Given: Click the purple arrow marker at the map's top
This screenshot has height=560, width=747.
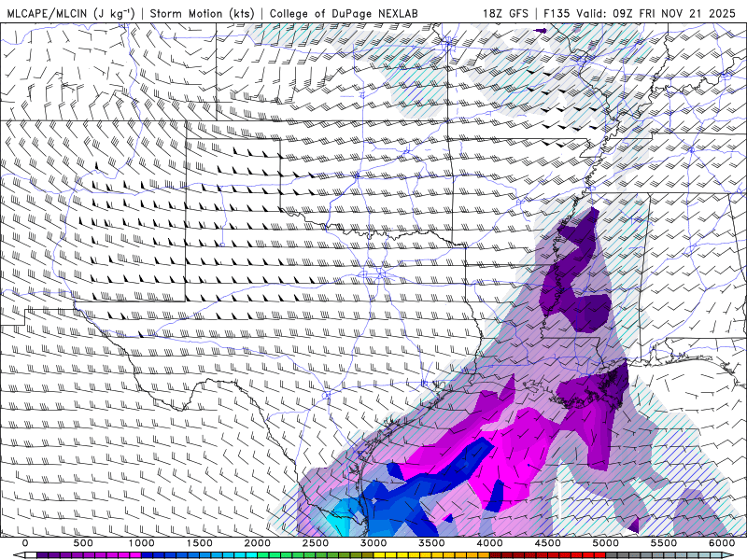Looking at the screenshot, I should [541, 31].
